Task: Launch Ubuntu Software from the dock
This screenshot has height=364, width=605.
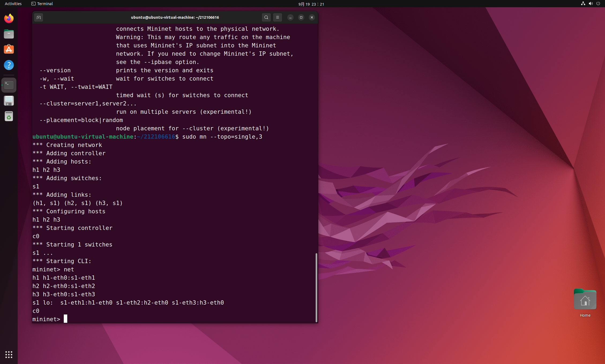Action: click(x=9, y=50)
